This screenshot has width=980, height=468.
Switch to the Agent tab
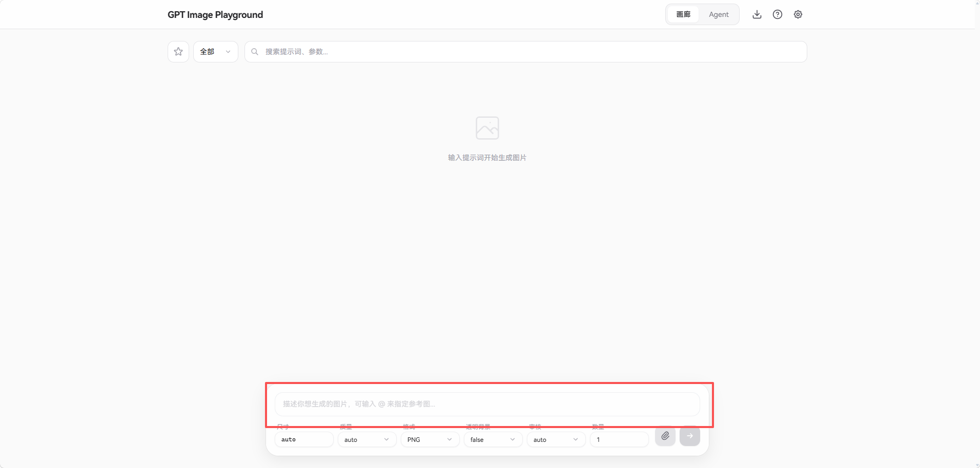[x=719, y=14]
